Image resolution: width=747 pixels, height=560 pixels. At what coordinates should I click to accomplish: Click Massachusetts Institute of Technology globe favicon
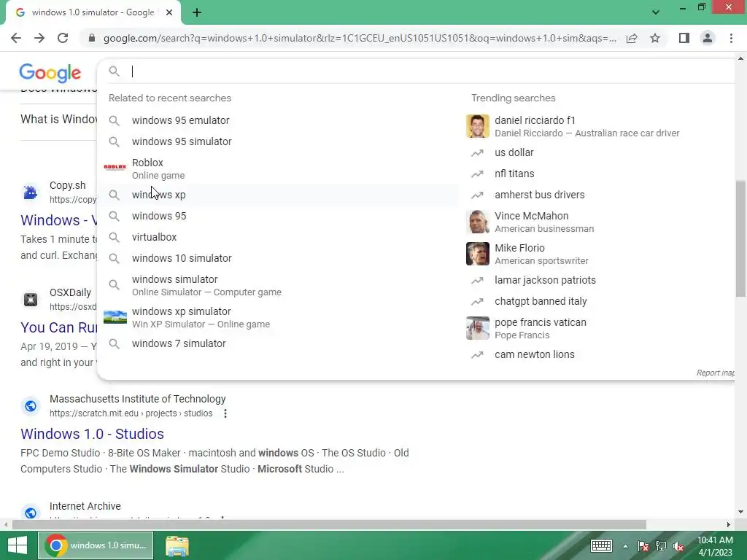[x=31, y=405]
